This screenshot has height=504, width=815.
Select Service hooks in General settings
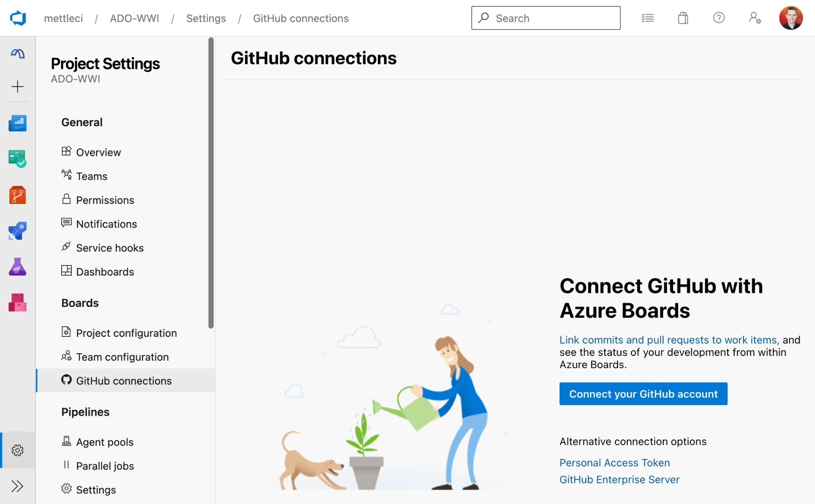110,248
